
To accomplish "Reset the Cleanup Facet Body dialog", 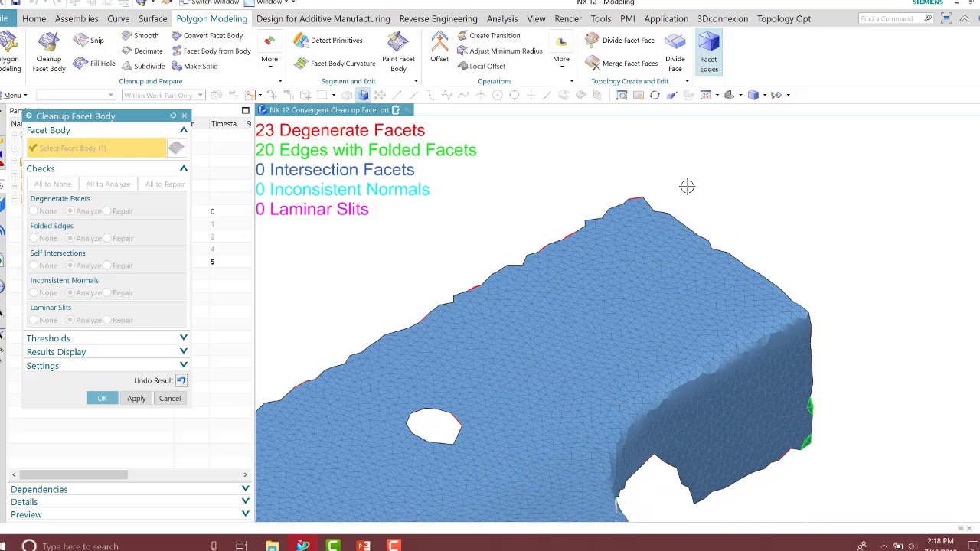I will click(x=173, y=116).
